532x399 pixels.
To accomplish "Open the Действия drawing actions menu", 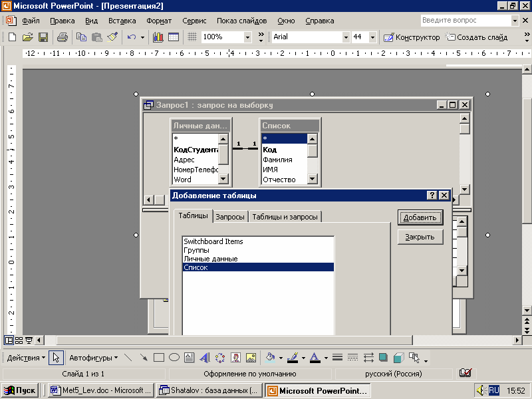I will point(26,358).
